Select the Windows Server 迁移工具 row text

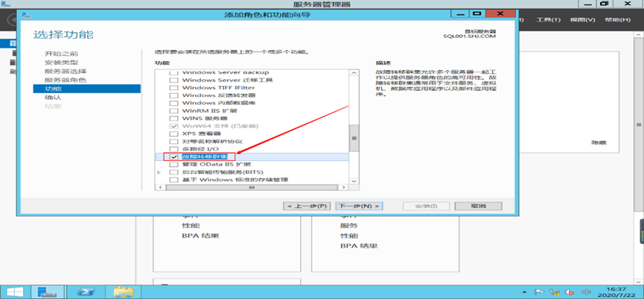(227, 80)
